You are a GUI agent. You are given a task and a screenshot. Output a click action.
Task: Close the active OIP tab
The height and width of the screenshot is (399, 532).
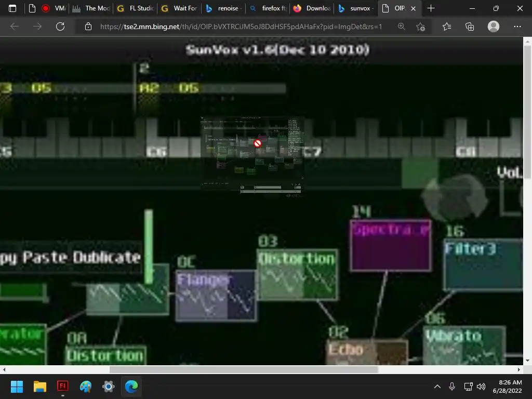pyautogui.click(x=413, y=8)
